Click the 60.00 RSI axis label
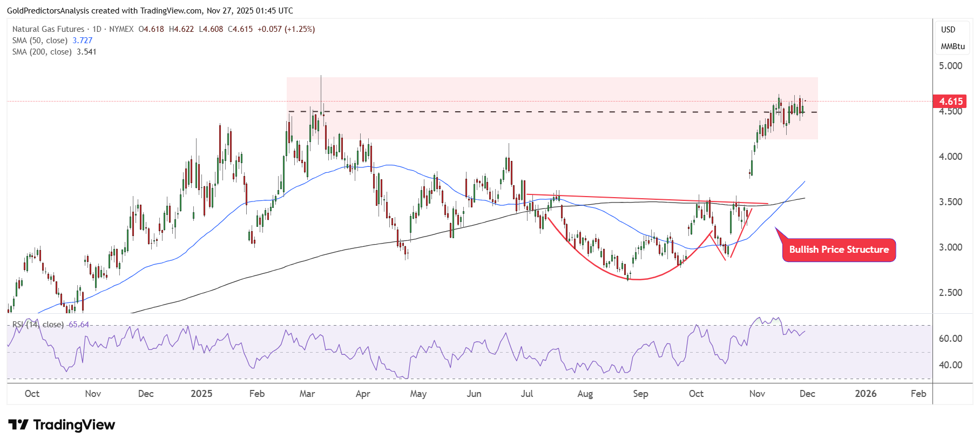Screen dimensions: 980x445 coord(950,339)
